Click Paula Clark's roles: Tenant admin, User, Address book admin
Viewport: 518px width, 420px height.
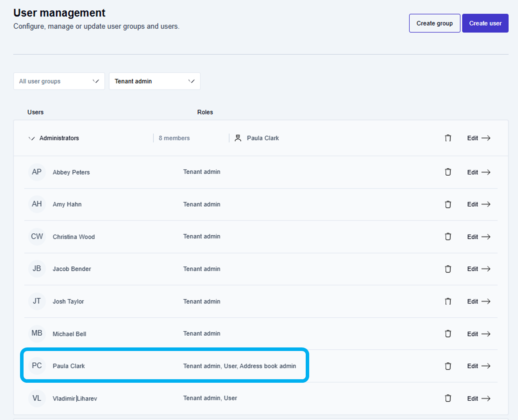pyautogui.click(x=239, y=366)
